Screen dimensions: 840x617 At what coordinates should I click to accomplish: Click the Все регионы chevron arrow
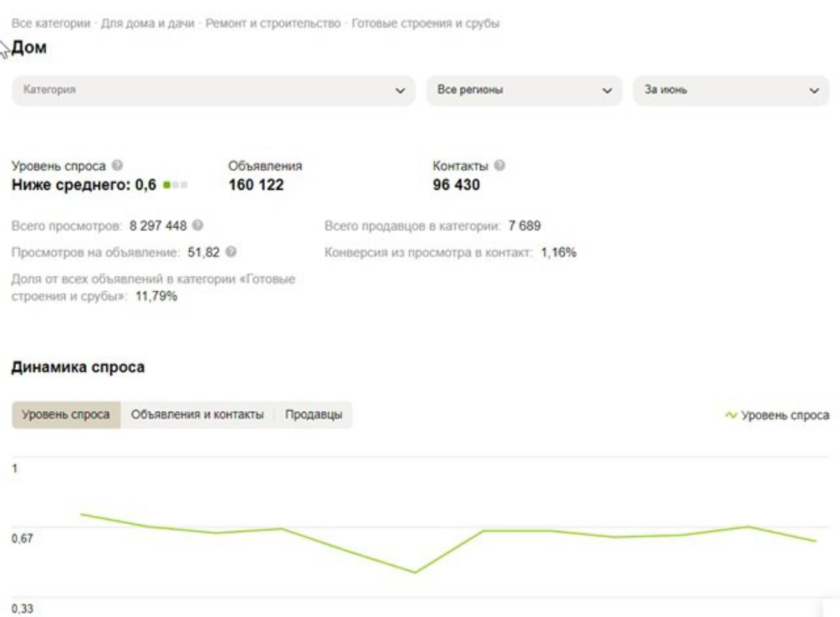tap(607, 90)
